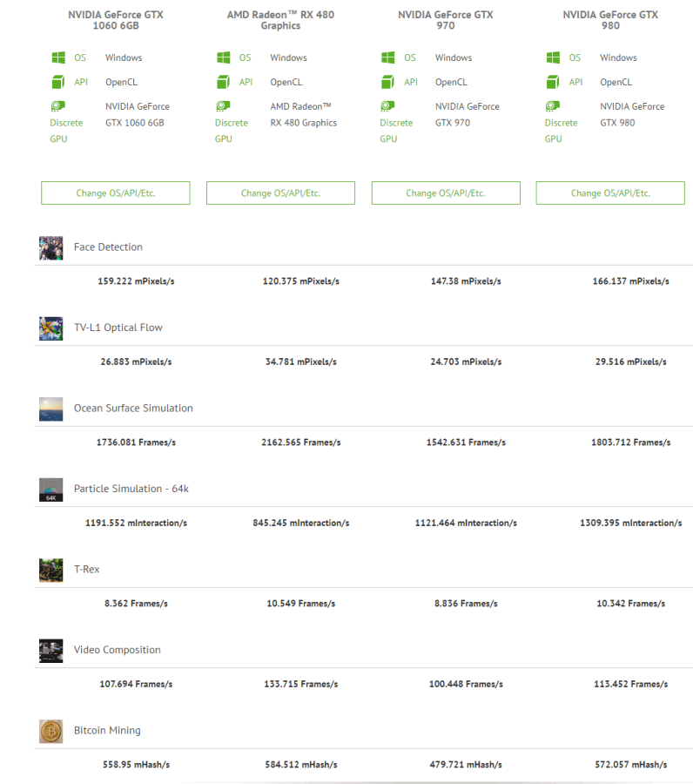Click the Video Composition thumbnail icon
The width and height of the screenshot is (693, 784).
(x=50, y=651)
